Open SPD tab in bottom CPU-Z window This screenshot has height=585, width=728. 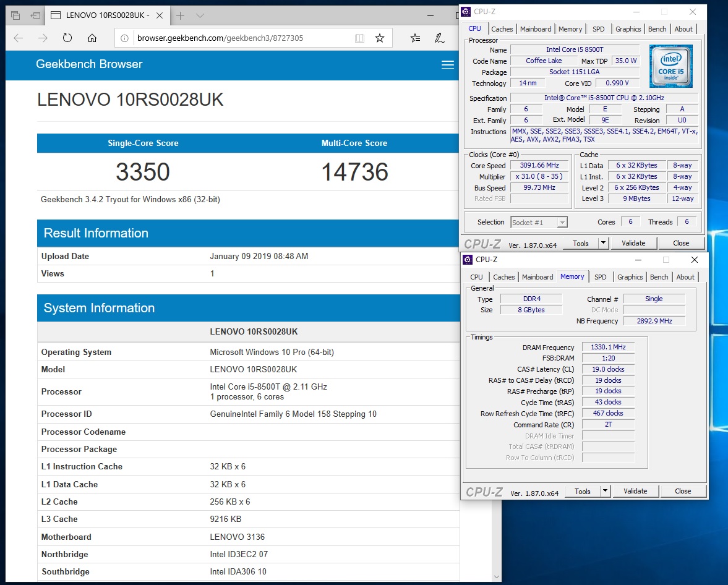(601, 276)
